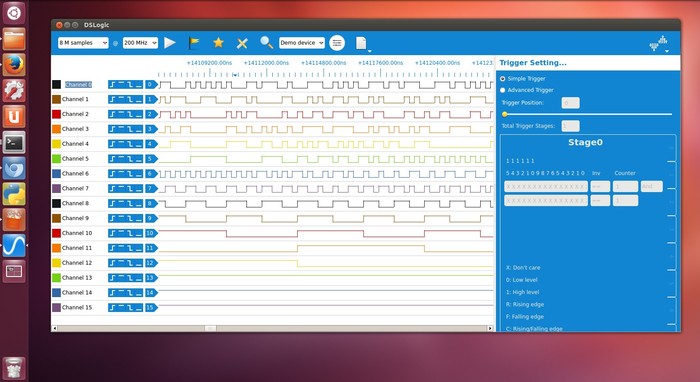Open the 8 M samples dropdown

83,43
